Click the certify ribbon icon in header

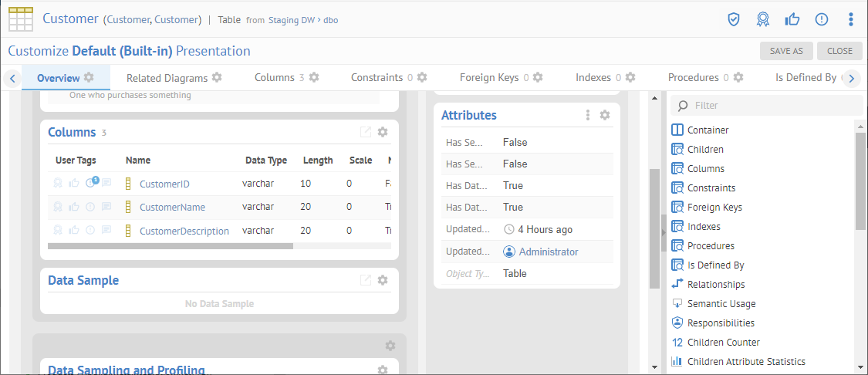click(x=762, y=19)
